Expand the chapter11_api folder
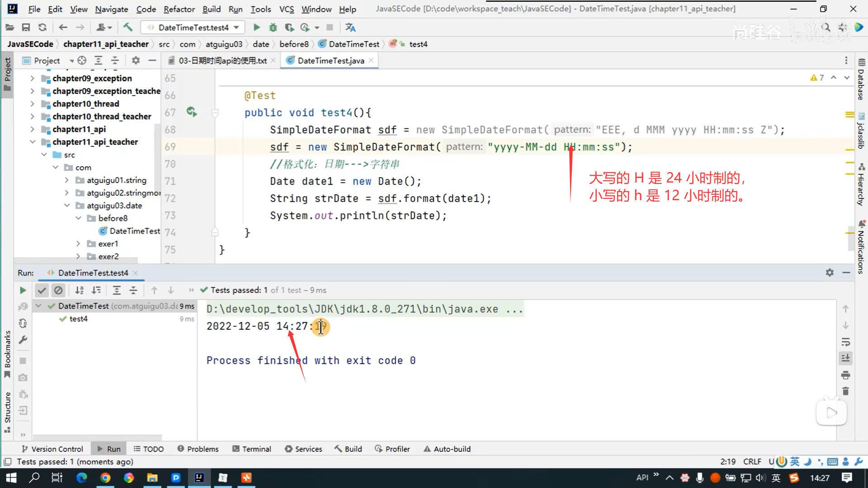 32,129
